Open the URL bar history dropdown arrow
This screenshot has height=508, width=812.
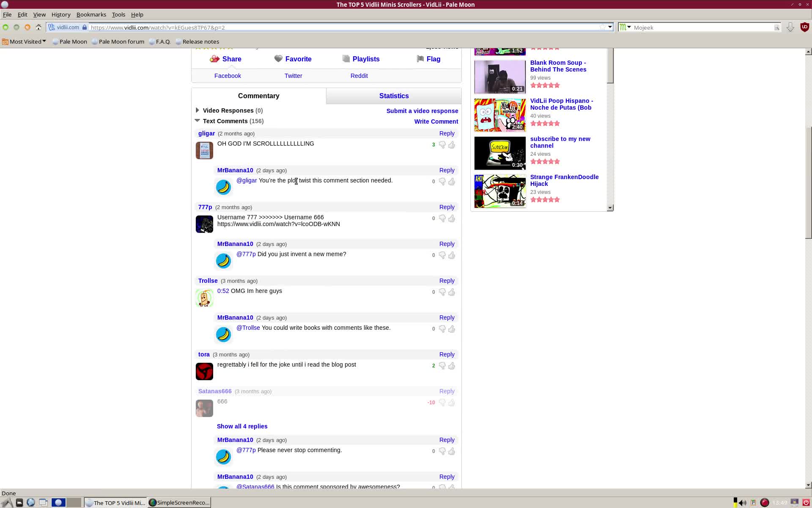610,27
